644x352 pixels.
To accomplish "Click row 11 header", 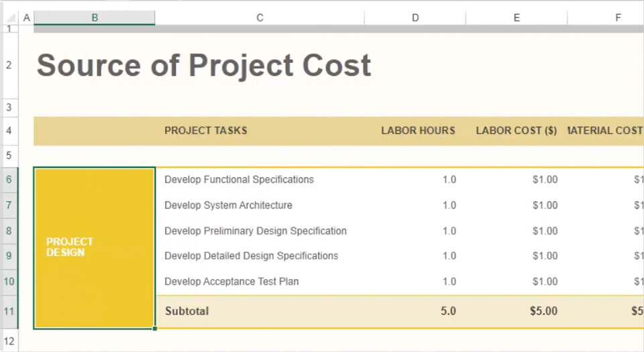I will (x=9, y=311).
